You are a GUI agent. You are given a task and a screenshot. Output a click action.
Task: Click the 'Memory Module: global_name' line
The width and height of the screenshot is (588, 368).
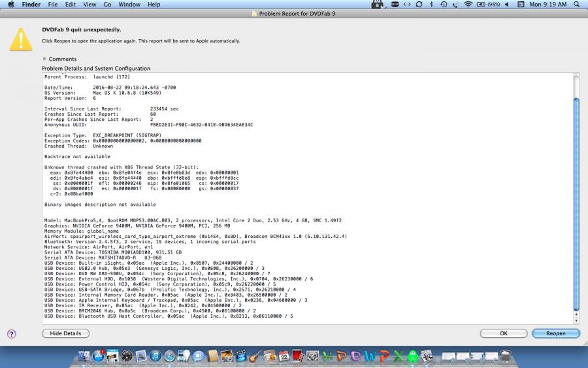pos(82,231)
